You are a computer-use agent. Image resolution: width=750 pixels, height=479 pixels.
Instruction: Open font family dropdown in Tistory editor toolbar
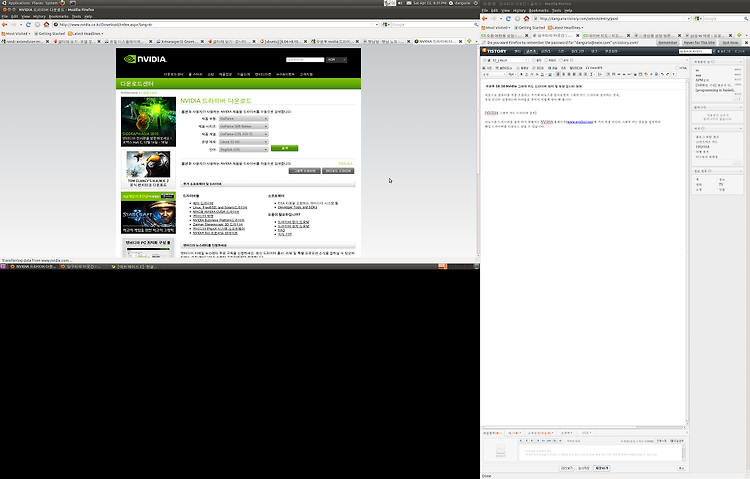(494, 74)
